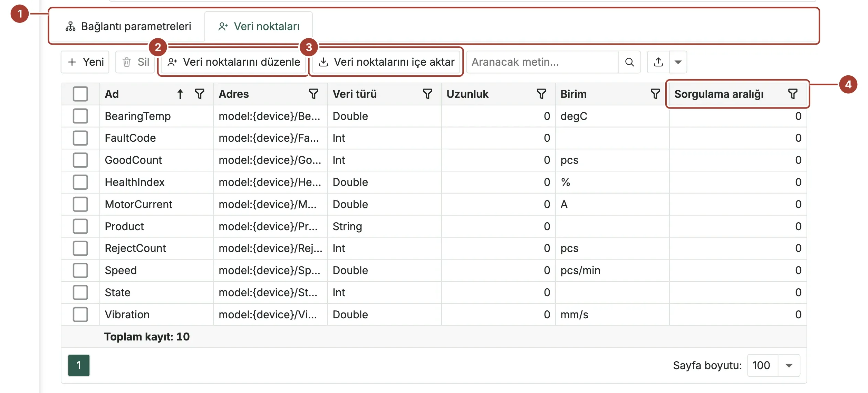Open Veri noktalarını düzenle

[x=234, y=62]
